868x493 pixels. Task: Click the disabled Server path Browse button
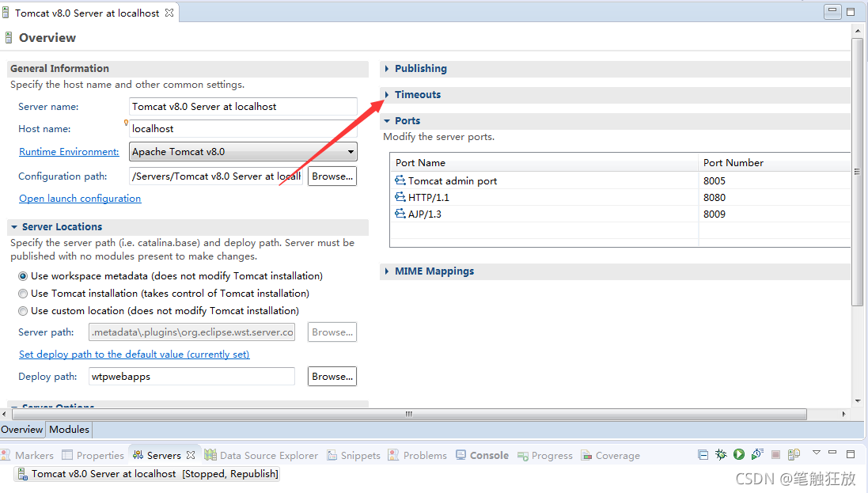tap(332, 332)
